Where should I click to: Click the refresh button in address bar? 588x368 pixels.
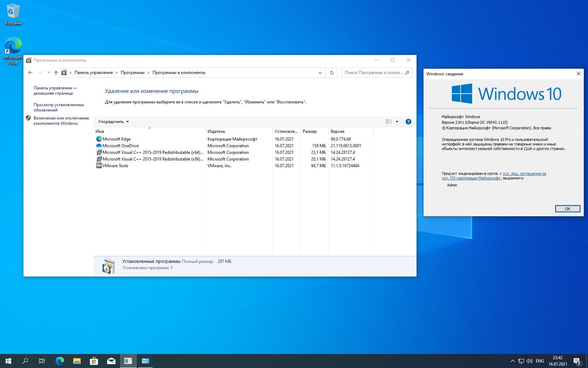click(x=331, y=73)
